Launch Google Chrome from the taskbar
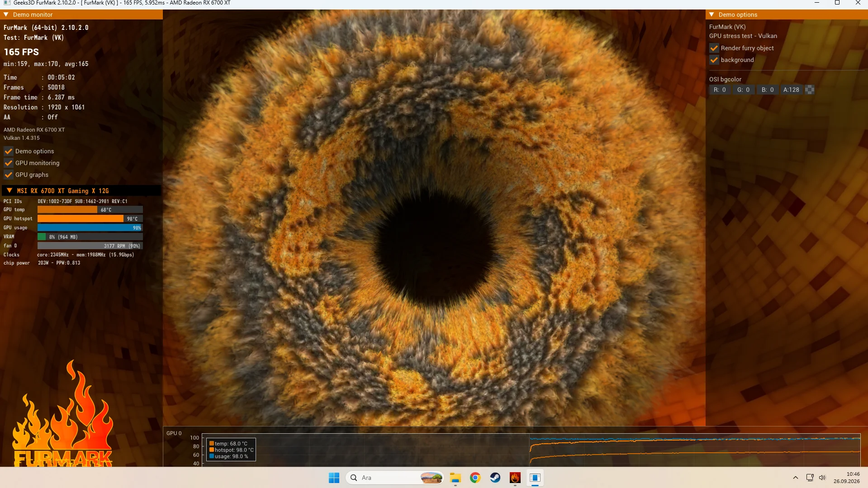This screenshot has width=868, height=488. click(475, 478)
